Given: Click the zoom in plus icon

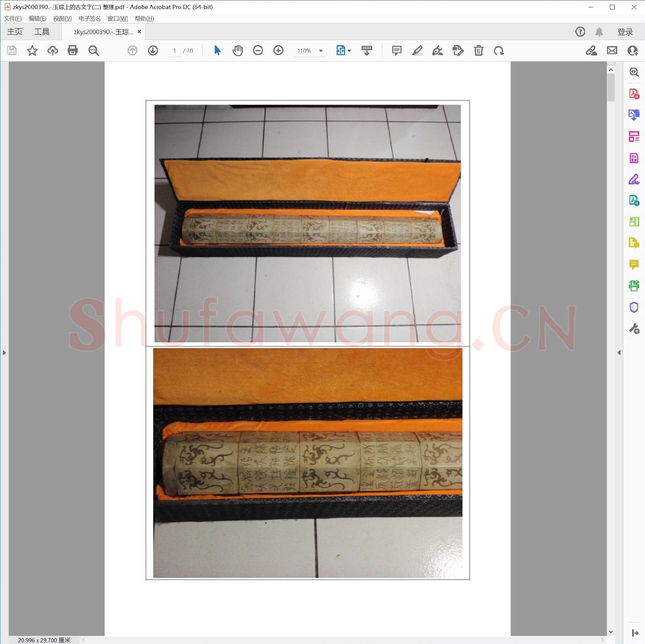Looking at the screenshot, I should tap(278, 50).
